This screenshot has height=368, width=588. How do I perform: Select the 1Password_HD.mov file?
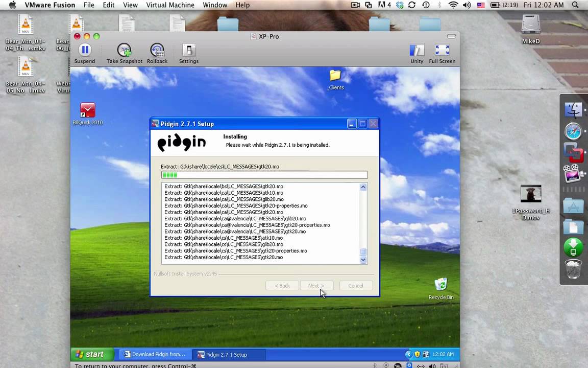(x=531, y=202)
